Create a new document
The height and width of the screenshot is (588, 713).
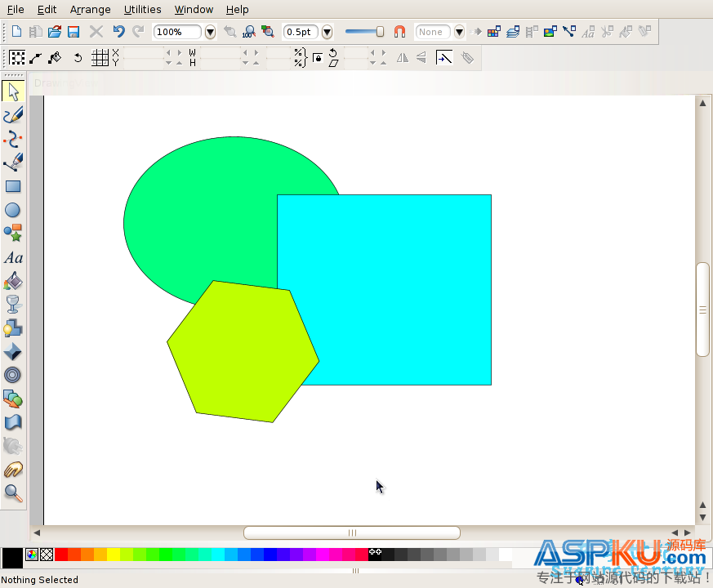(16, 31)
